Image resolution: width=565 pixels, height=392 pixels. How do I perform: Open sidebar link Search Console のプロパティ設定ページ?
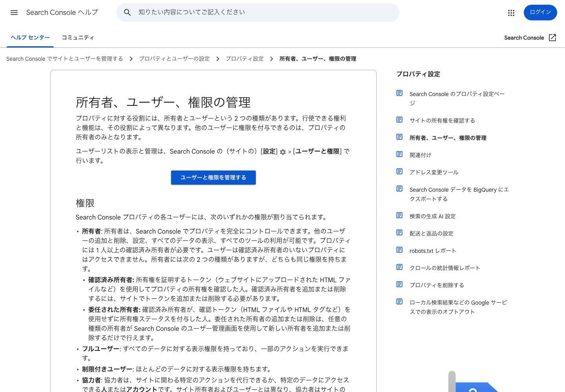point(457,98)
